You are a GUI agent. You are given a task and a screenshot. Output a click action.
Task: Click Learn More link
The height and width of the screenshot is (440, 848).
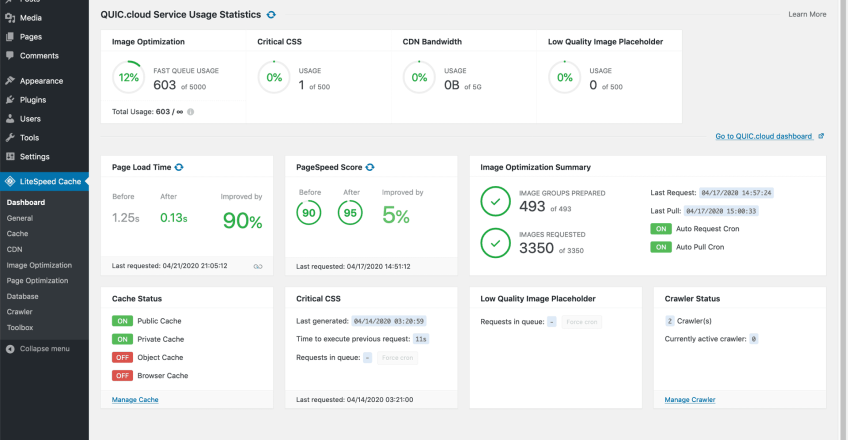click(x=807, y=15)
